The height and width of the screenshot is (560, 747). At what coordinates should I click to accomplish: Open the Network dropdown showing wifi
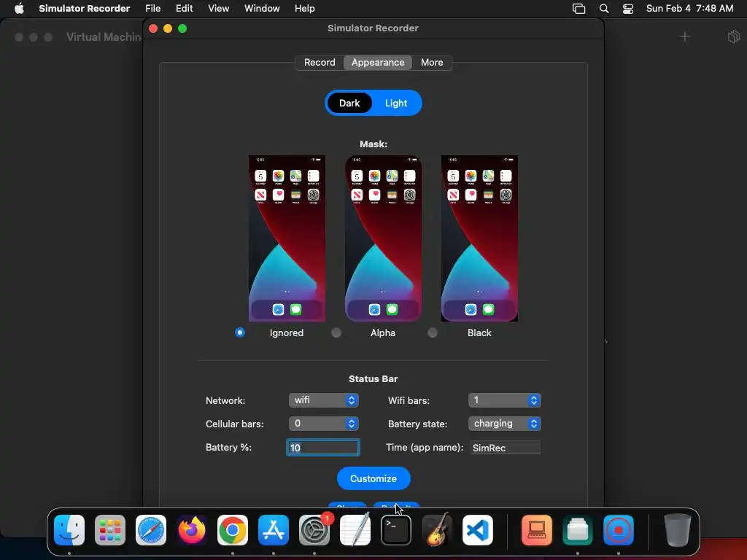point(323,400)
